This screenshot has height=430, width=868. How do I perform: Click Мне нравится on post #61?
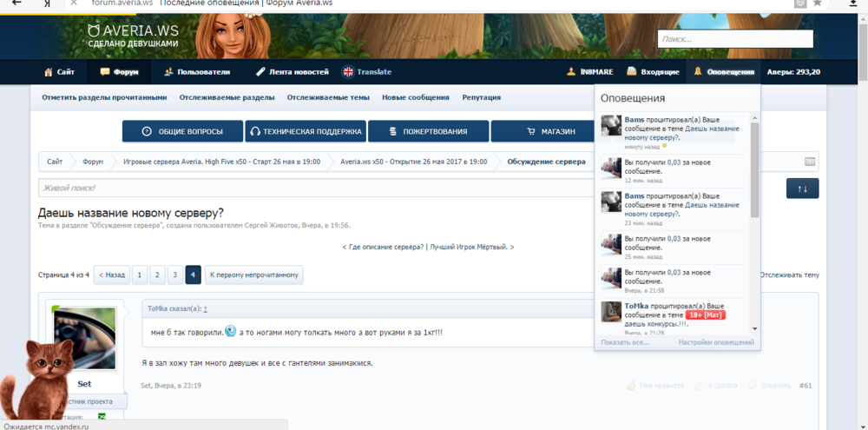pos(656,386)
